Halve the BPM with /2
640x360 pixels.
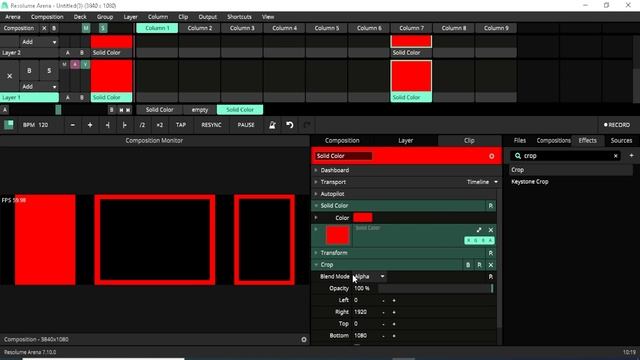tap(142, 125)
